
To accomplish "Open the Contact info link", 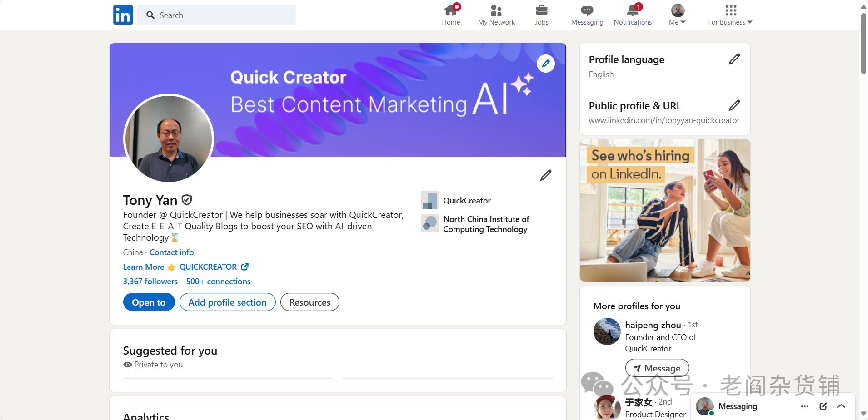I will pyautogui.click(x=172, y=252).
